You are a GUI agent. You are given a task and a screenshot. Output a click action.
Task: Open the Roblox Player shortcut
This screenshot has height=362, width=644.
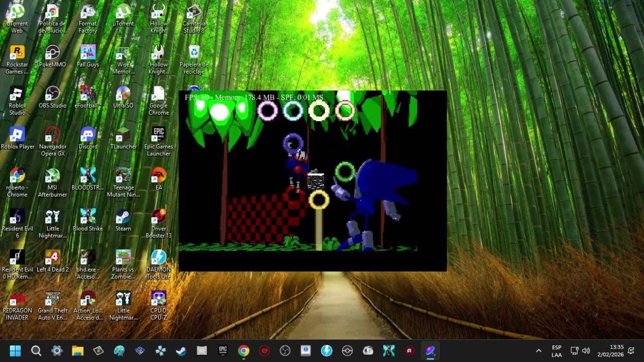[x=17, y=138]
